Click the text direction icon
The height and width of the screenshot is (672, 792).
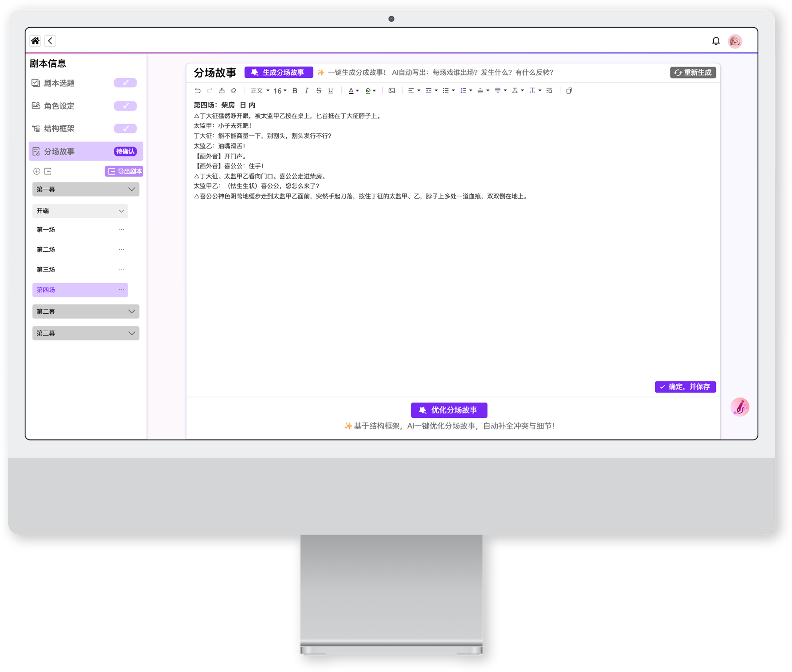pyautogui.click(x=532, y=91)
